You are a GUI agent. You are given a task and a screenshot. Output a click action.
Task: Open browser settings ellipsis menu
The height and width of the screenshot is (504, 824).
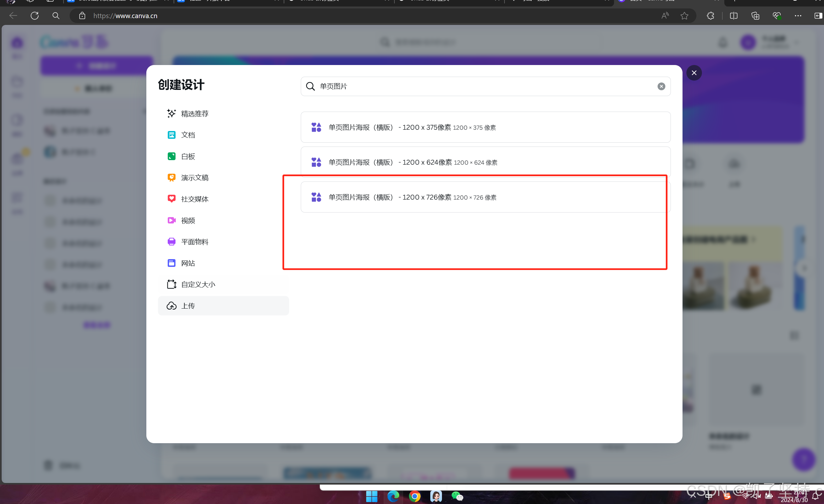coord(798,16)
